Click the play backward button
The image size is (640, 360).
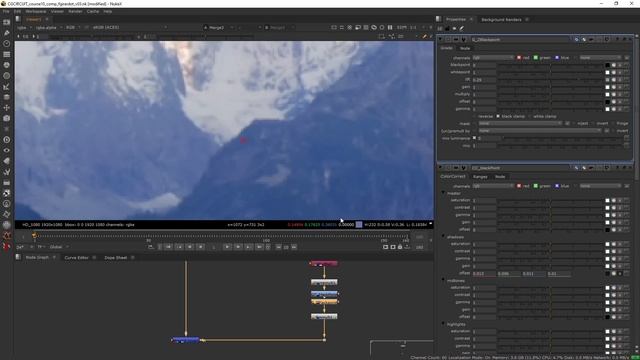(200, 247)
